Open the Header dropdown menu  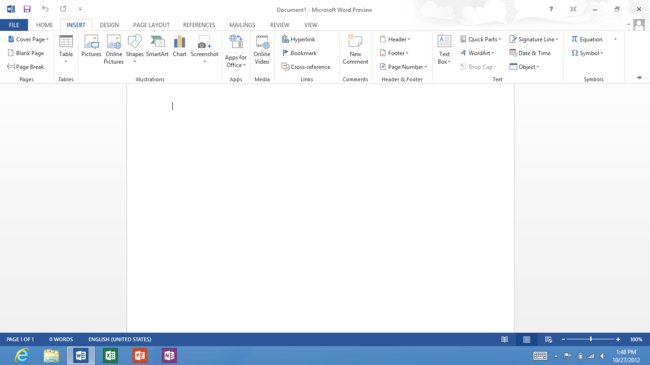point(395,39)
